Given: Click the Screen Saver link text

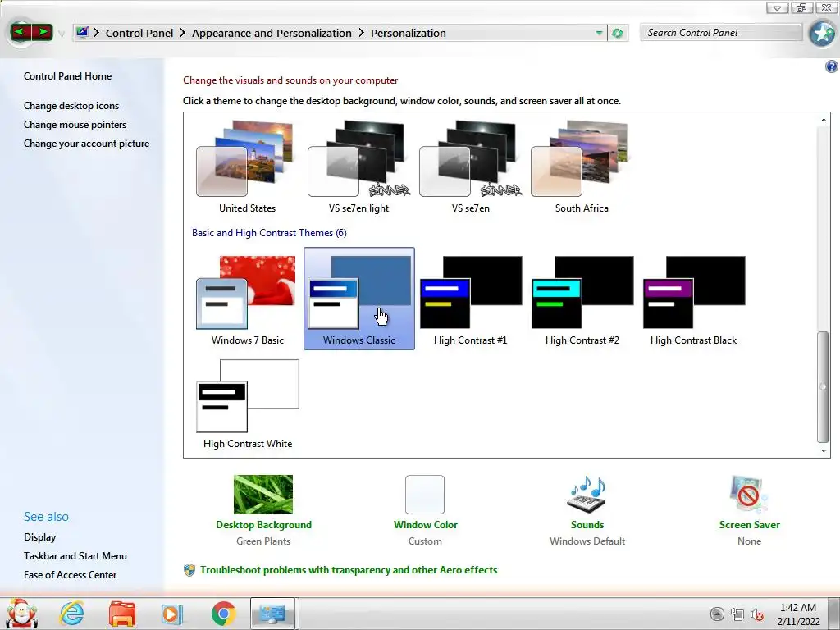Looking at the screenshot, I should point(750,525).
